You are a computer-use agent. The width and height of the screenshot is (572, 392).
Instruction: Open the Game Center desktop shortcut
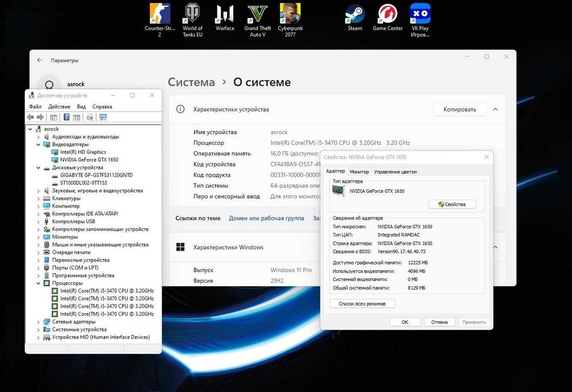point(387,18)
